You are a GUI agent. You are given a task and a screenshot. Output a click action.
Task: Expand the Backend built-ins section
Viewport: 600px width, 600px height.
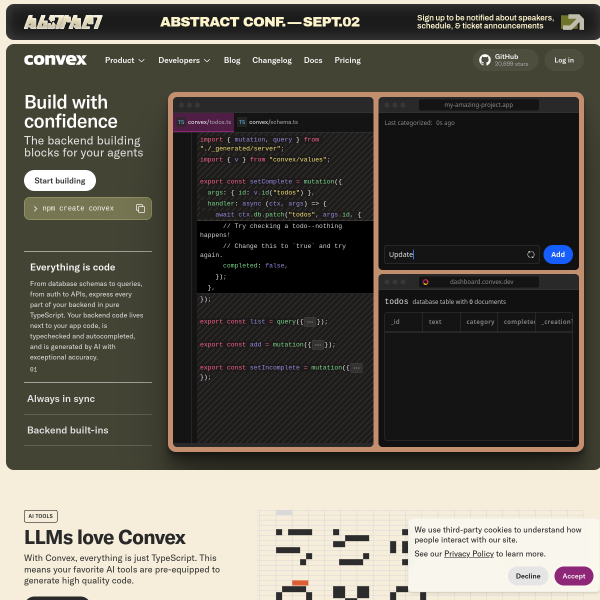point(88,430)
